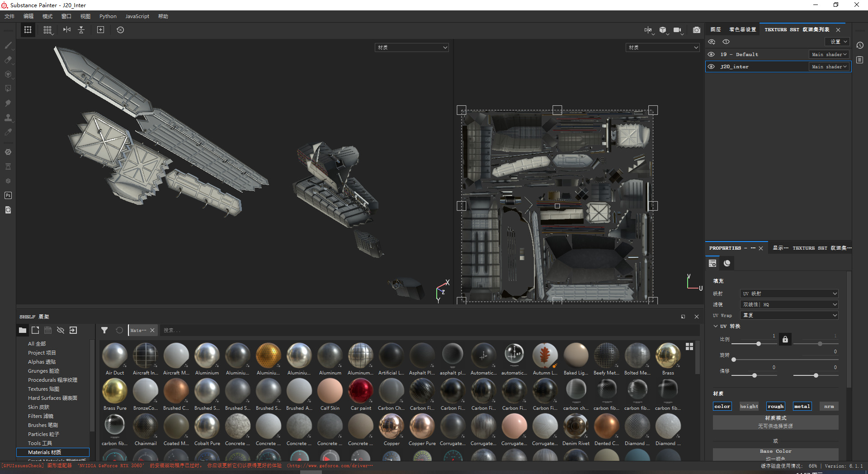This screenshot has height=474, width=868.
Task: Open the 编辑 menu
Action: pyautogui.click(x=28, y=16)
